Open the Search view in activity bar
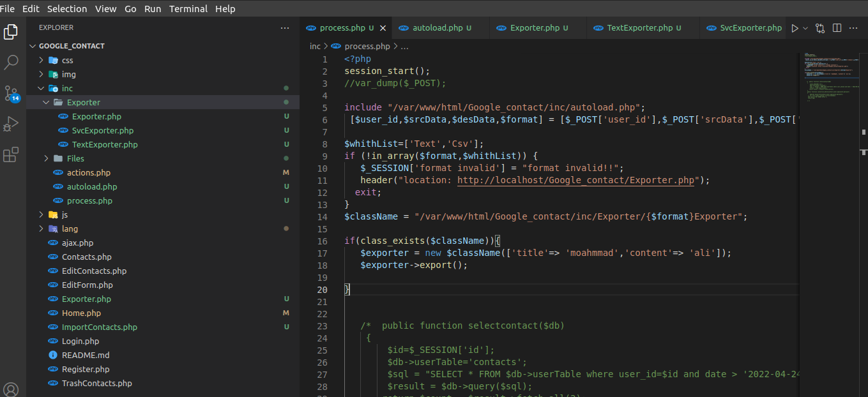 click(x=11, y=62)
